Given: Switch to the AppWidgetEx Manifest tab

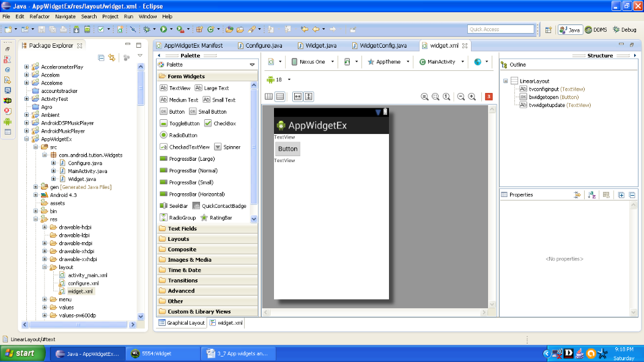Looking at the screenshot, I should [x=190, y=46].
